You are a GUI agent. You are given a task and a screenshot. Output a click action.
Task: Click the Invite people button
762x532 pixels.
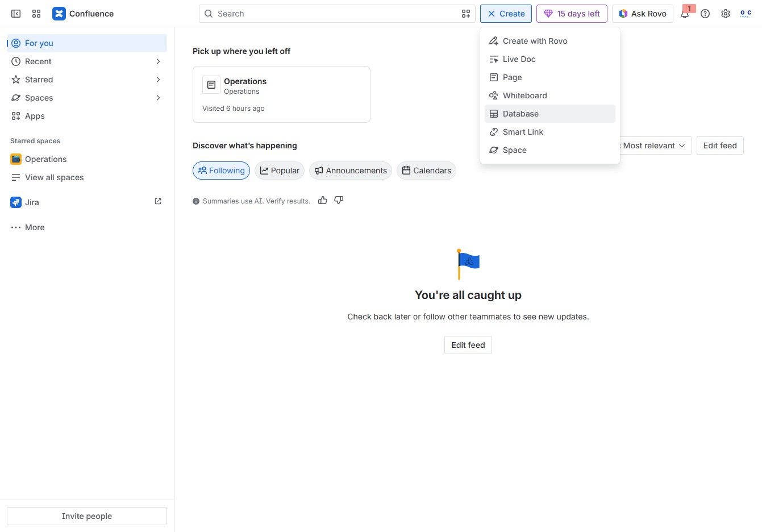[x=87, y=516]
